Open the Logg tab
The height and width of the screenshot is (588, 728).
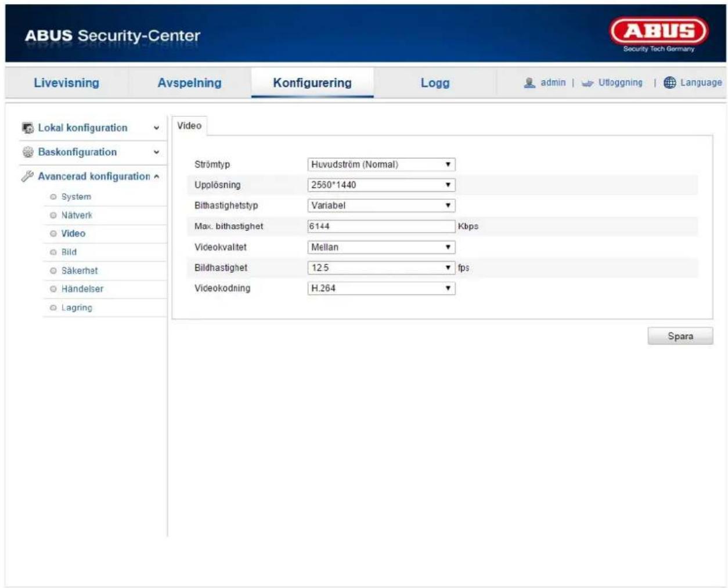(435, 83)
